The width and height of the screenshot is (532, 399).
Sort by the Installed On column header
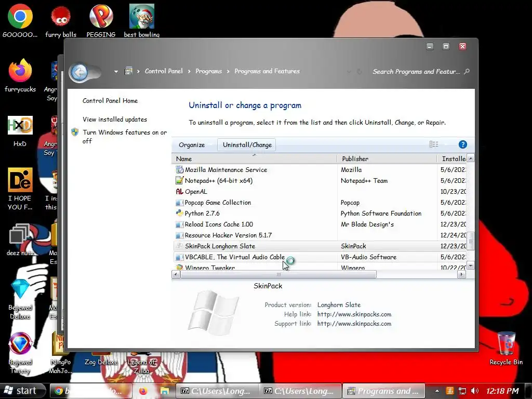point(452,158)
